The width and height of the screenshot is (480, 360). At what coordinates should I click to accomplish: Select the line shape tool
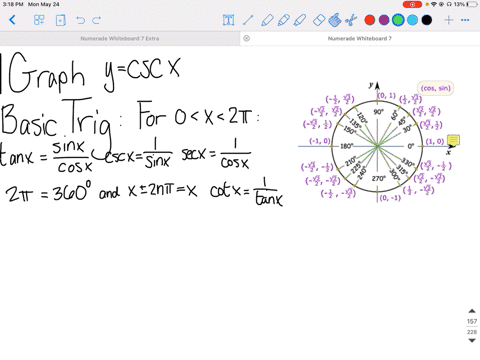tap(248, 20)
